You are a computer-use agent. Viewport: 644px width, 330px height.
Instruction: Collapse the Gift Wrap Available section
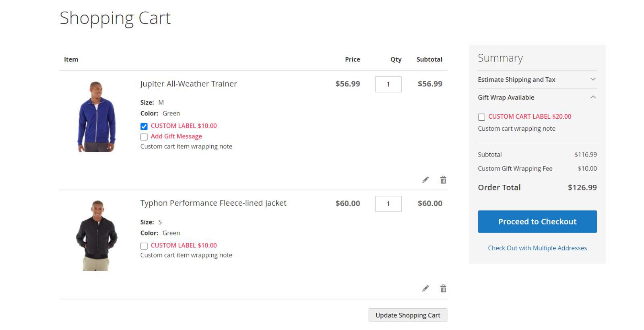pyautogui.click(x=537, y=97)
